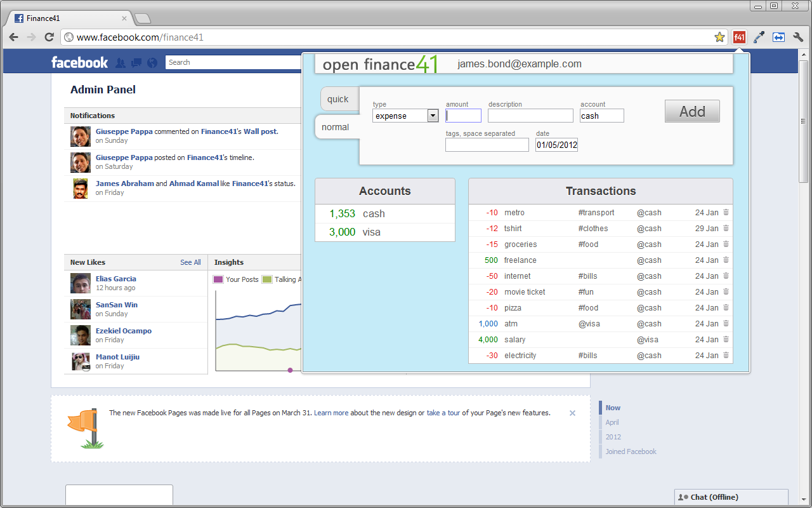The height and width of the screenshot is (508, 812).
Task: Reload the page using the refresh icon
Action: coord(49,37)
